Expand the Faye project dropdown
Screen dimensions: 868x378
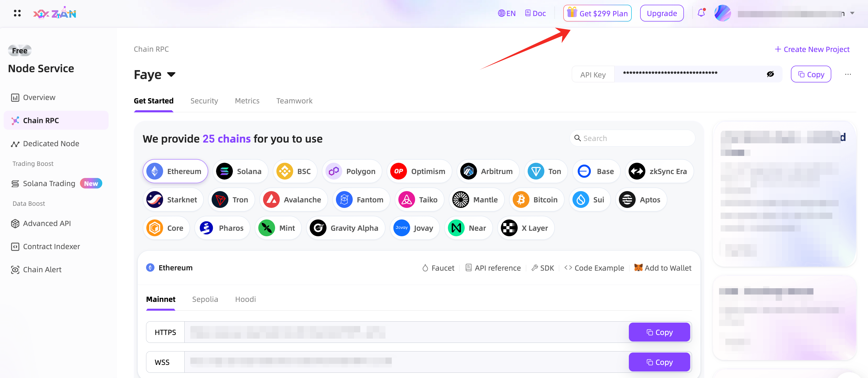point(171,75)
